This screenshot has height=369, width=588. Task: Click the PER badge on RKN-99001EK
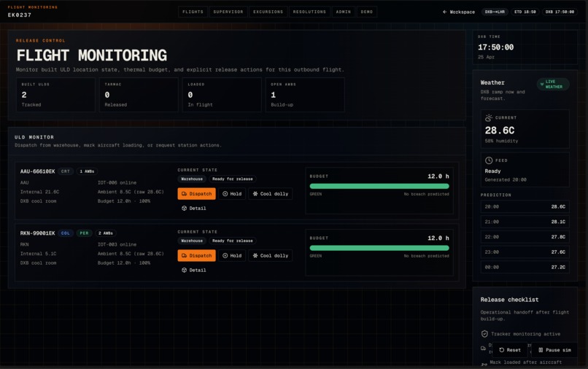[84, 233]
